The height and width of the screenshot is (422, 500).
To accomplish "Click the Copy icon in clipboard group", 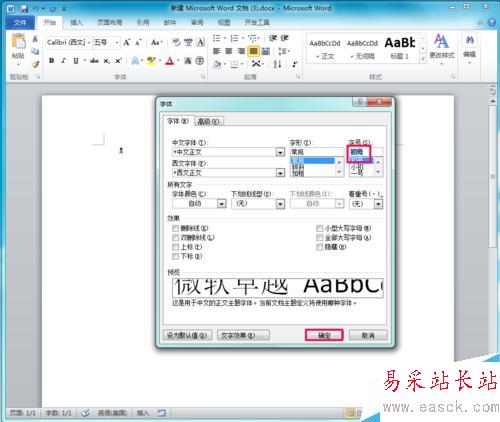I will [x=35, y=51].
